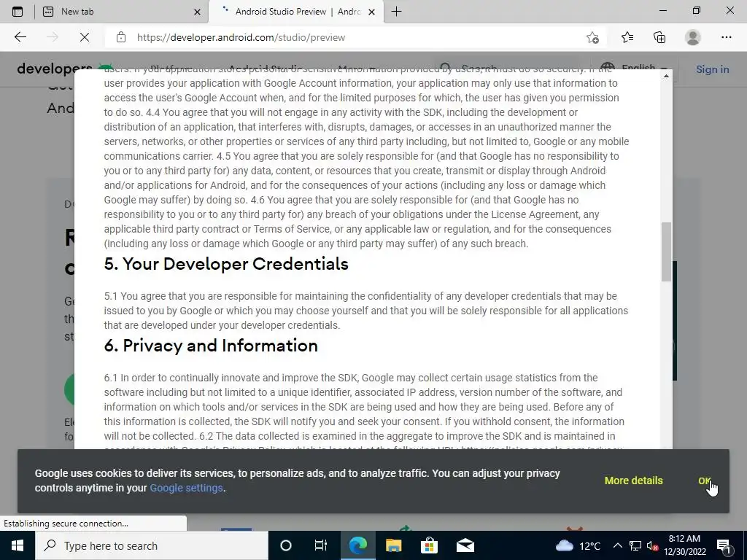Viewport: 747px width, 560px height.
Task: Open a new browser tab with plus
Action: 396,12
